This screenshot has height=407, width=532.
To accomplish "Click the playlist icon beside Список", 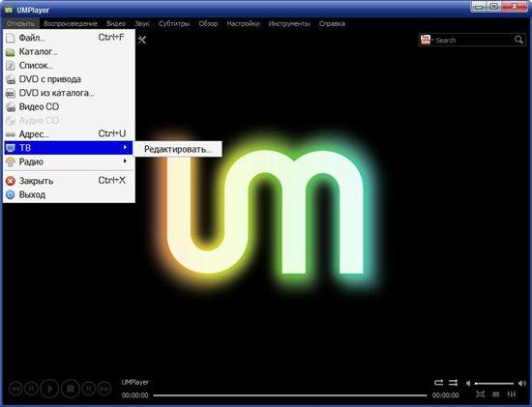I will 11,66.
